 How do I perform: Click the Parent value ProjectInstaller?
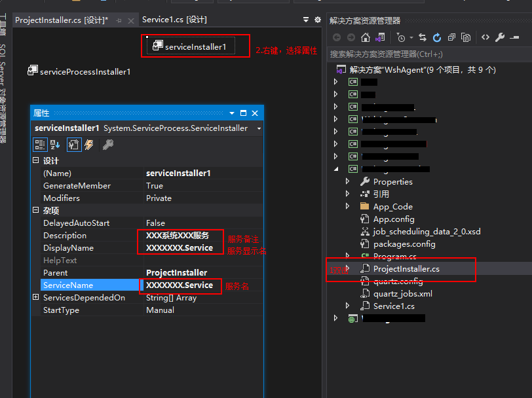(x=176, y=273)
